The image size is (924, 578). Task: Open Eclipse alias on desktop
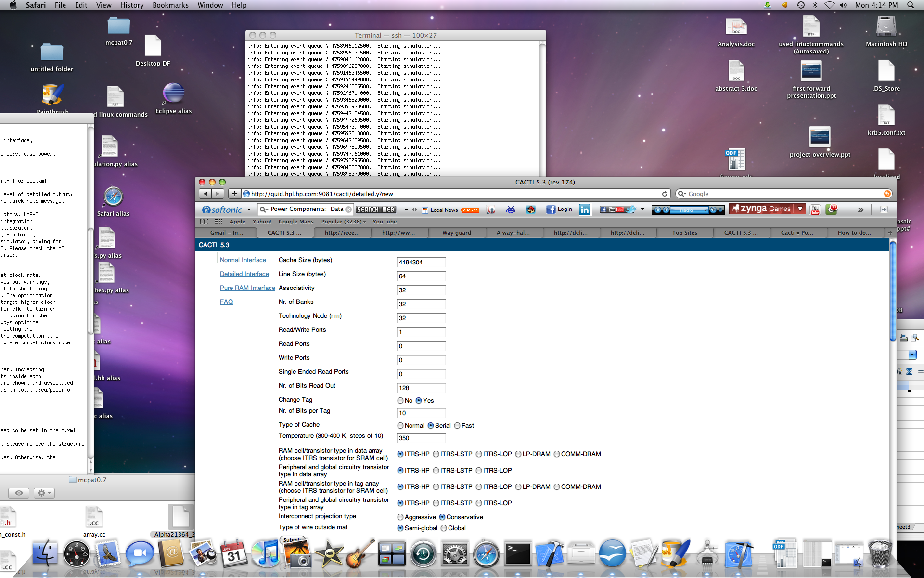173,98
